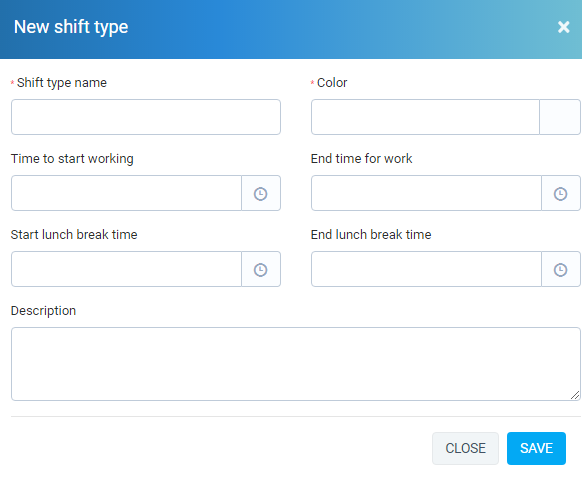This screenshot has height=483, width=582.
Task: Open time picker for Time to start working
Action: click(x=261, y=193)
